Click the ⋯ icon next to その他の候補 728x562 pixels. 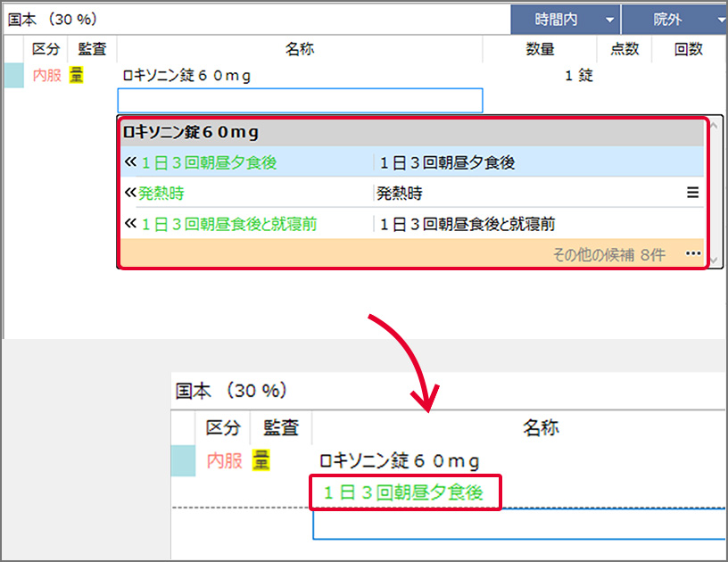click(x=693, y=254)
